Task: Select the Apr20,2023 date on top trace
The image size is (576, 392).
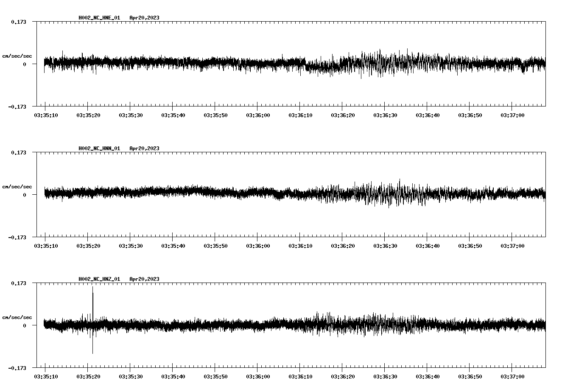Action: (x=144, y=18)
